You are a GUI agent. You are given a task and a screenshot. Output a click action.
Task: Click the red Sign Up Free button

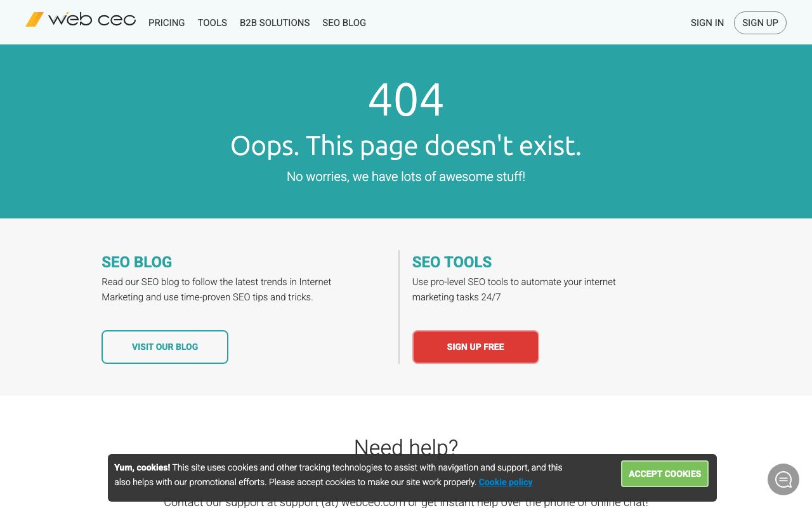(476, 347)
